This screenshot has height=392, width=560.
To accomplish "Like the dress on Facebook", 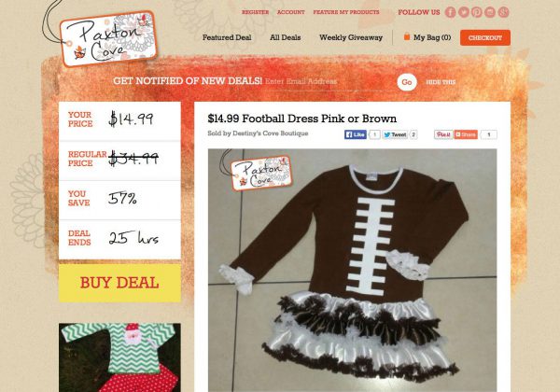I will click(x=356, y=134).
